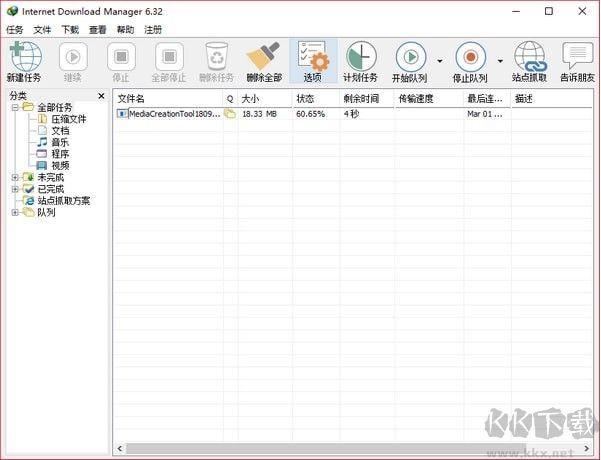Open the 帮助 menu
The height and width of the screenshot is (460, 601).
pos(125,30)
